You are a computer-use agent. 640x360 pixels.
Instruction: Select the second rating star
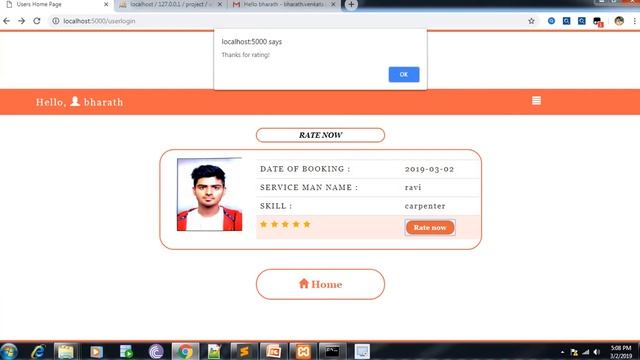click(274, 224)
